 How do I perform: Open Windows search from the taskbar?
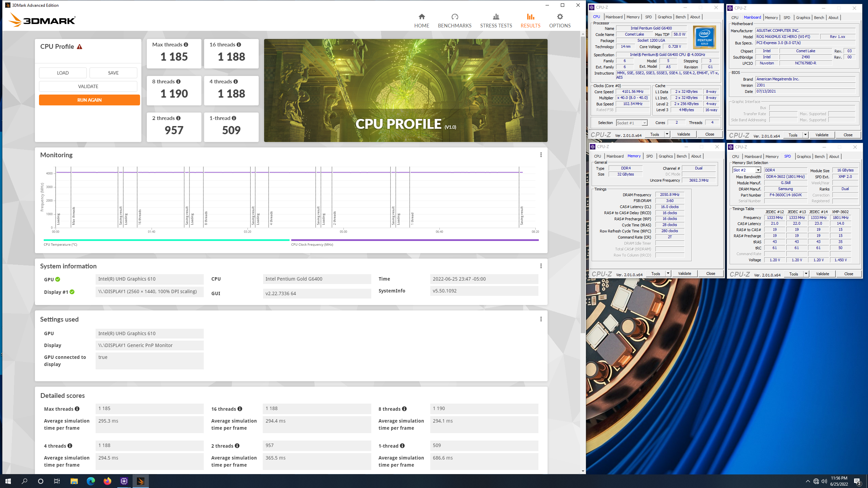coord(24,481)
